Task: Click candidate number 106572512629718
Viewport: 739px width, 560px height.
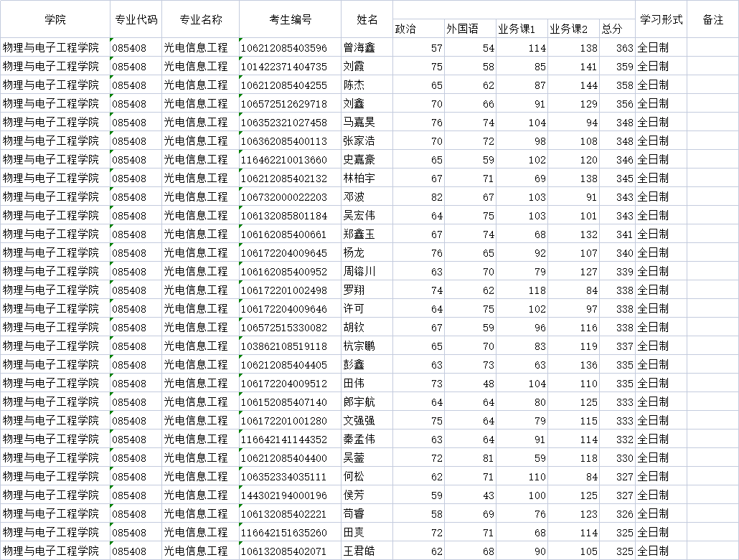Action: click(290, 104)
